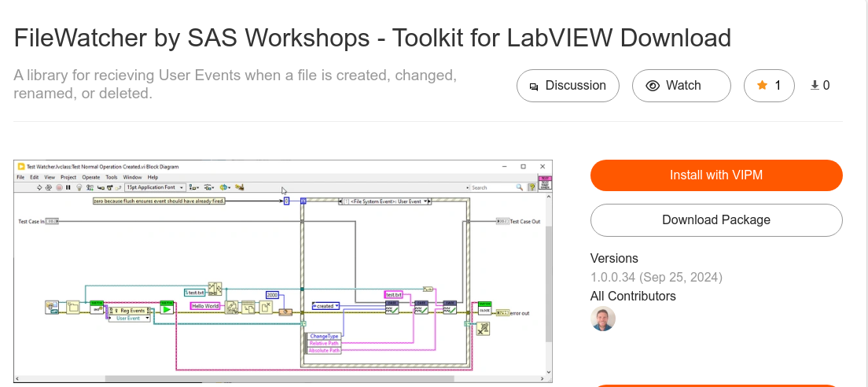Image resolution: width=868 pixels, height=387 pixels.
Task: Open the Tools menu
Action: click(x=112, y=177)
